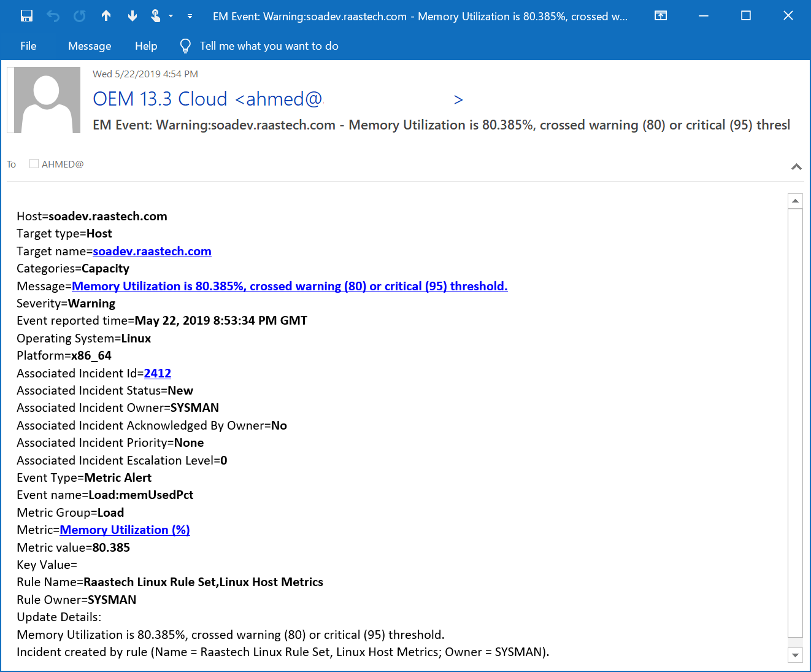Click the Save icon in quick access toolbar
Screen dimensions: 811x672
click(x=26, y=16)
